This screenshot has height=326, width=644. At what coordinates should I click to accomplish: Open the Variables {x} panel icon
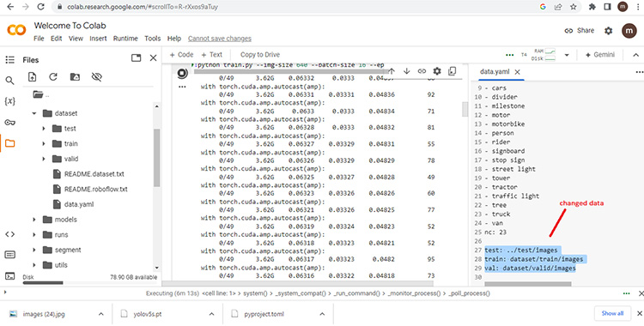[x=9, y=101]
